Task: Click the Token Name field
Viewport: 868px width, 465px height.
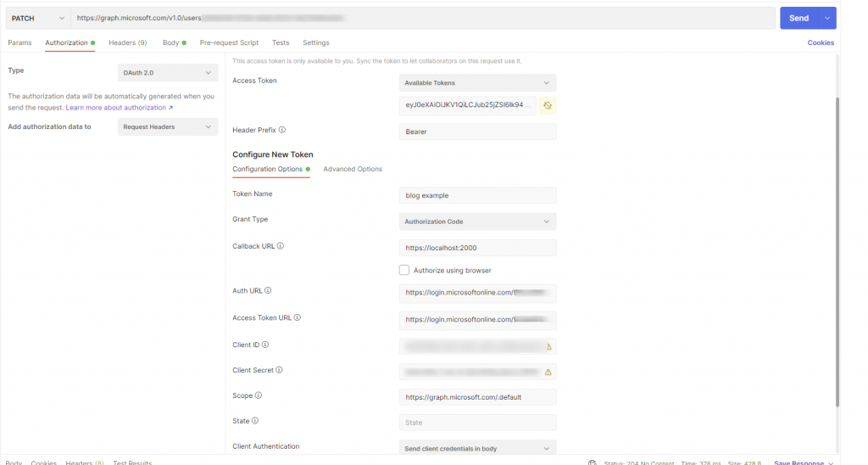Action: pyautogui.click(x=478, y=195)
